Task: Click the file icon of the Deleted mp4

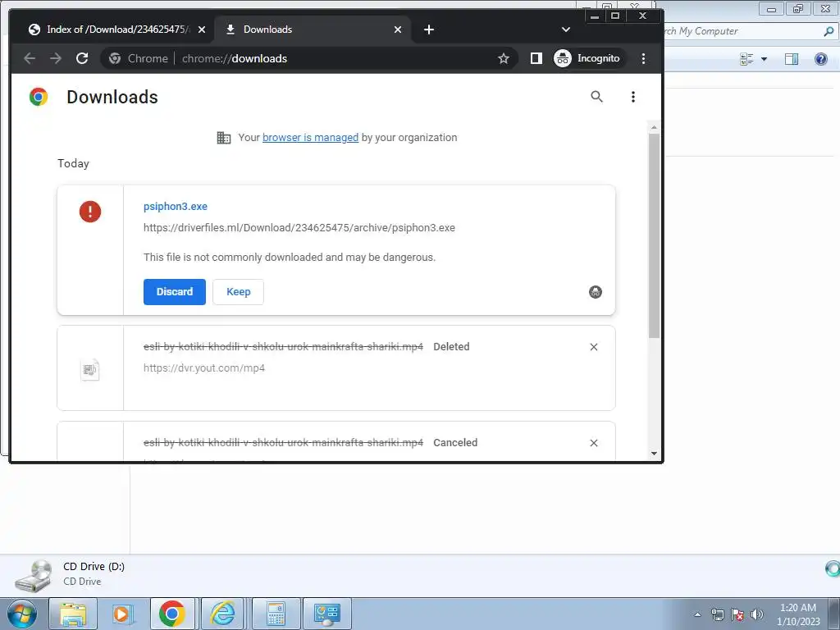Action: click(x=90, y=370)
